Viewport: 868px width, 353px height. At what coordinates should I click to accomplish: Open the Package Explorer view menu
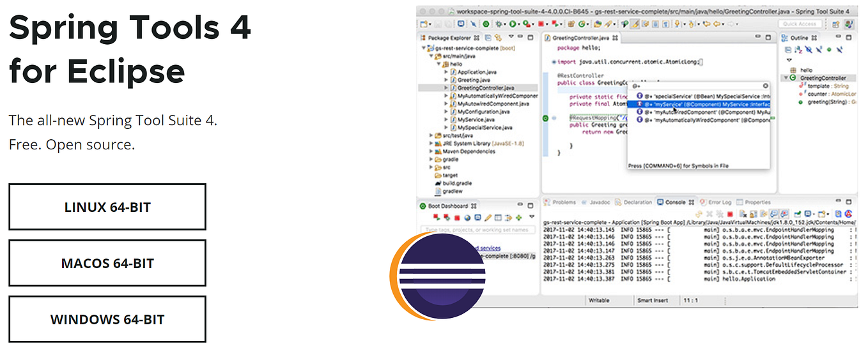pyautogui.click(x=511, y=36)
